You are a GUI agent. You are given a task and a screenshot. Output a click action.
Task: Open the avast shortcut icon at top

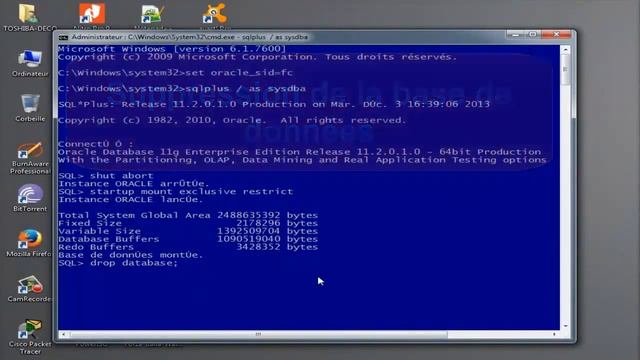pyautogui.click(x=214, y=15)
